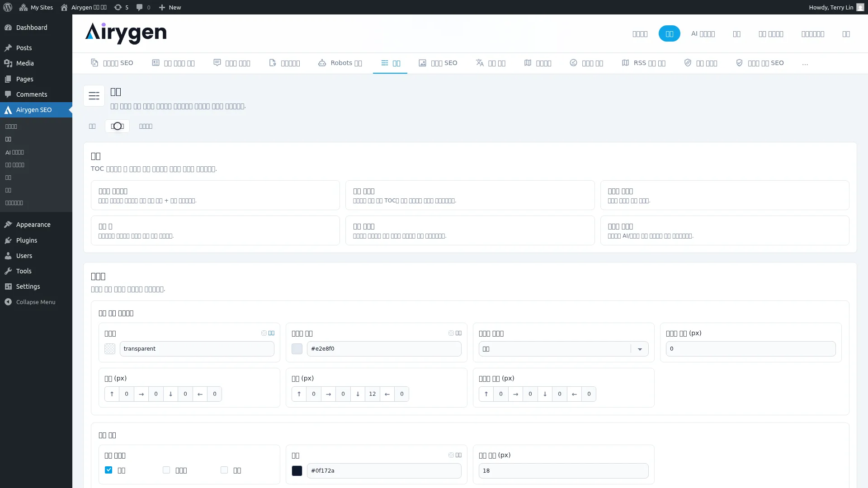The width and height of the screenshot is (868, 488).
Task: Select the preset card mentioning TOC
Action: pyautogui.click(x=470, y=195)
